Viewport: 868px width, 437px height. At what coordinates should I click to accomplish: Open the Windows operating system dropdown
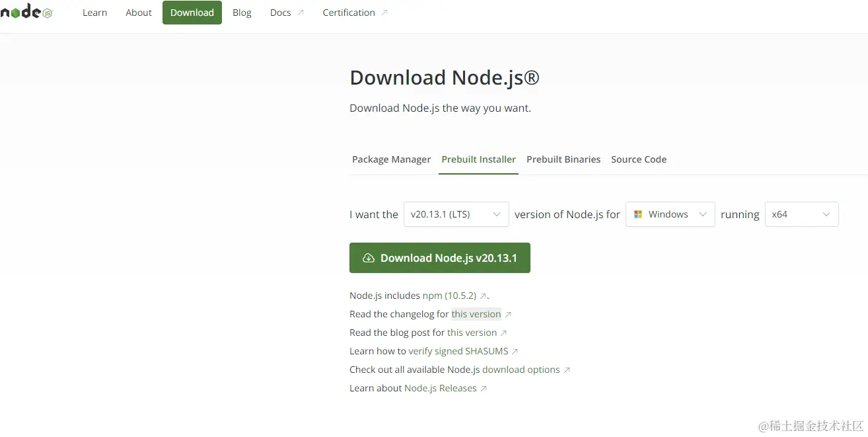(x=670, y=214)
